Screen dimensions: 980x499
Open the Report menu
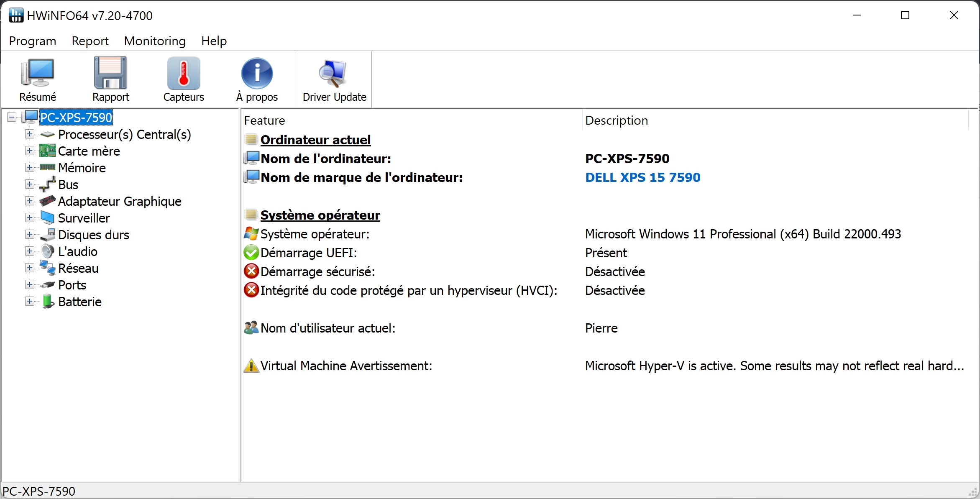[x=90, y=41]
